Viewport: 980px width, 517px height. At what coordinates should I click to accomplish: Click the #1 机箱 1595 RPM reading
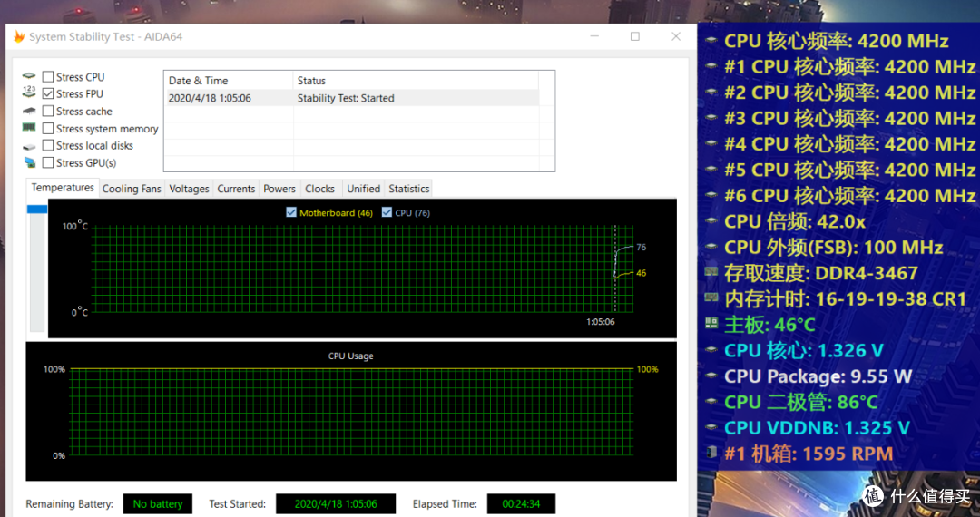[x=808, y=454]
